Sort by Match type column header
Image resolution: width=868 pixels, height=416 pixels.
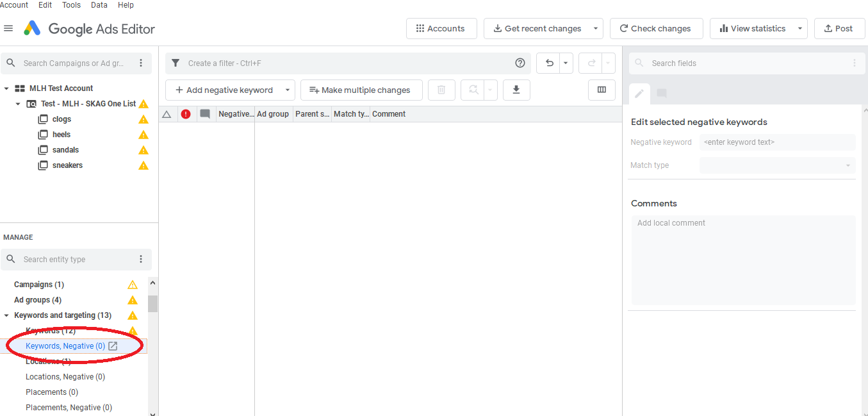pyautogui.click(x=350, y=114)
